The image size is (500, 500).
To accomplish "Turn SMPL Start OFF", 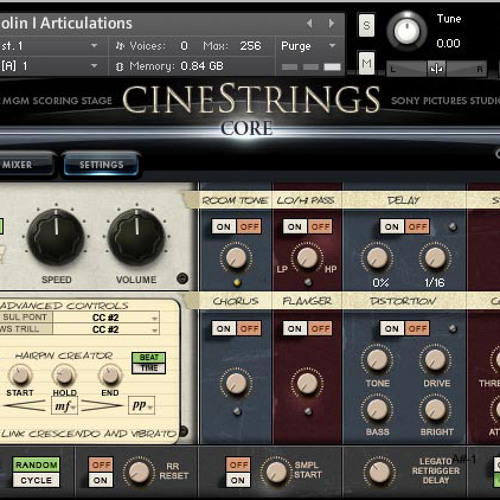I will (x=238, y=464).
